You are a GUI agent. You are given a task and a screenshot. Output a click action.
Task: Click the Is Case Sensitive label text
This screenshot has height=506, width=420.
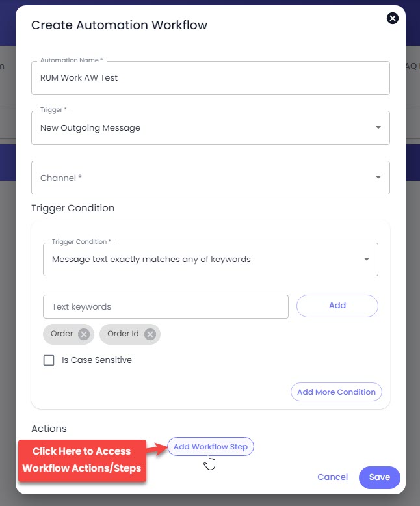(97, 360)
